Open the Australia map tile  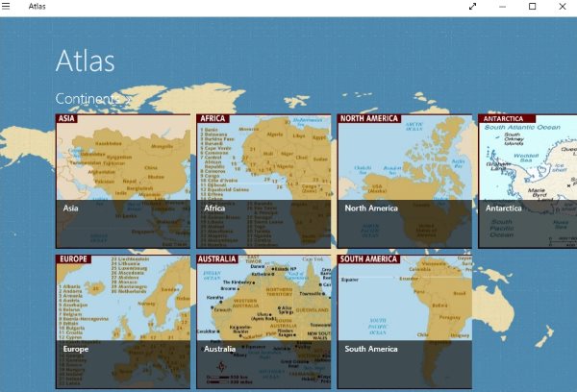pos(263,322)
